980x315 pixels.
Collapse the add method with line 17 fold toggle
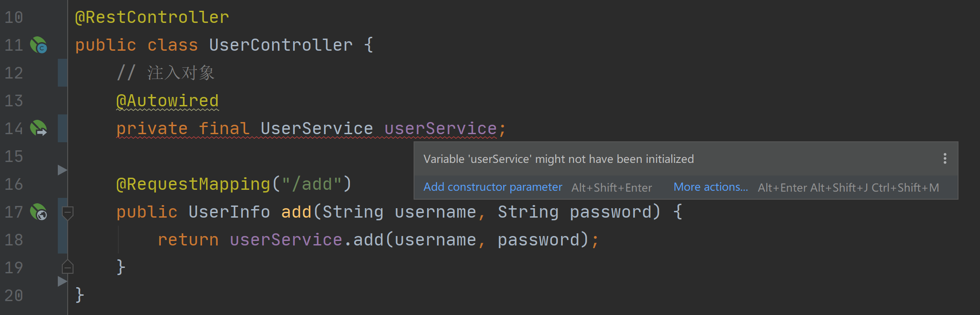(68, 212)
